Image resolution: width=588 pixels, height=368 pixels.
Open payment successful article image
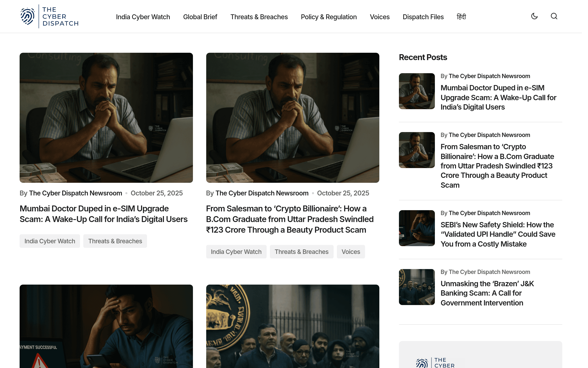[106, 326]
